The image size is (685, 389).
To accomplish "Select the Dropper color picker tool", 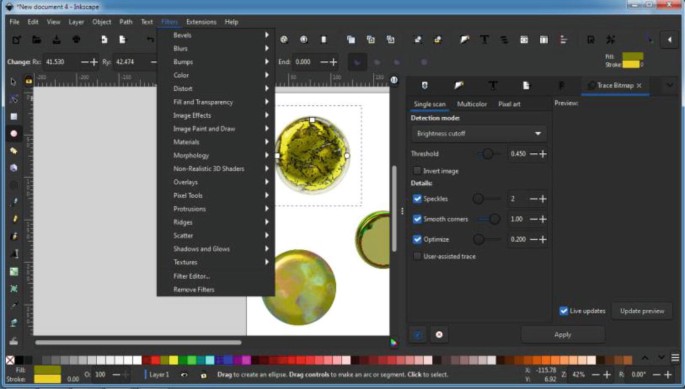I will [x=14, y=306].
